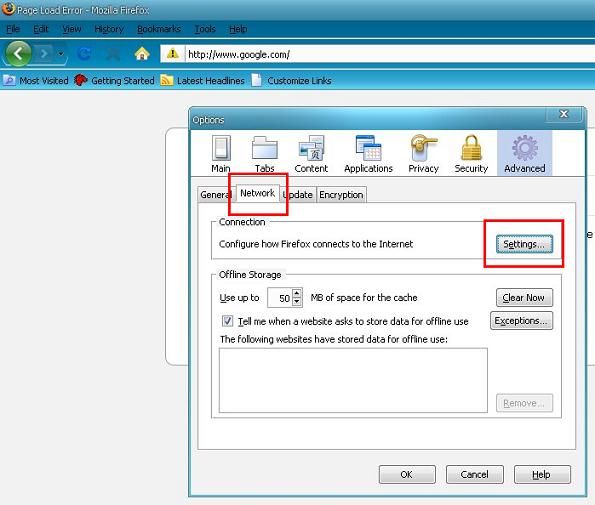Go to the Home page icon
The width and height of the screenshot is (595, 505).
142,54
